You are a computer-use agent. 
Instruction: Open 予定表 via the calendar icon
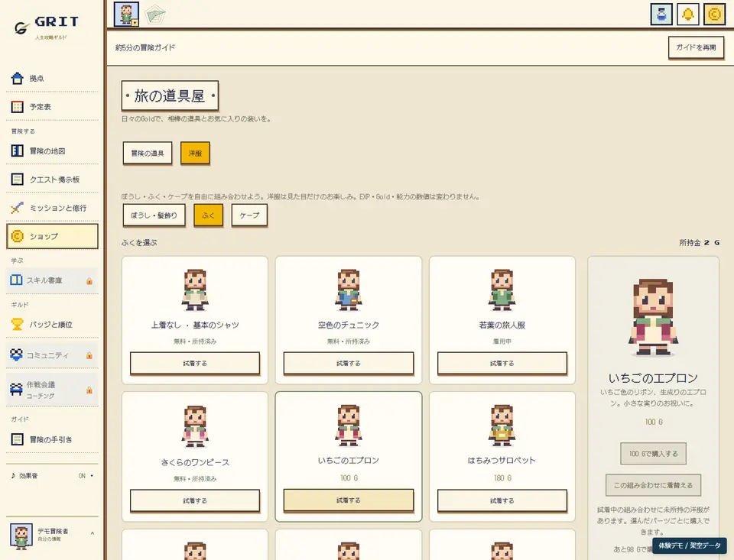18,107
